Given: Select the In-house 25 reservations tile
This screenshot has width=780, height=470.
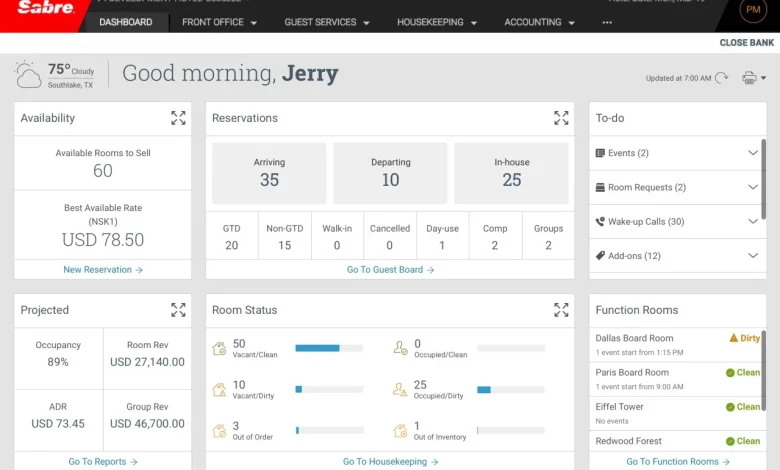Looking at the screenshot, I should tap(511, 173).
